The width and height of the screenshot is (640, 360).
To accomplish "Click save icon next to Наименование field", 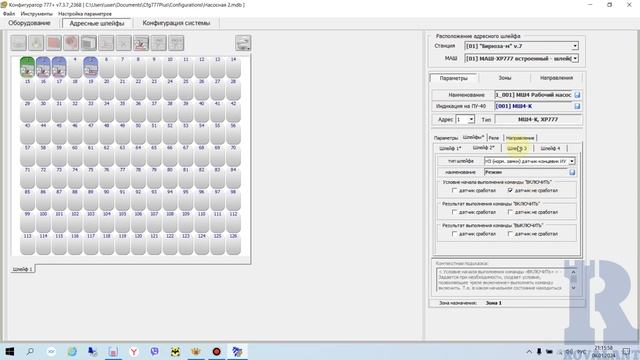I will coord(577,95).
